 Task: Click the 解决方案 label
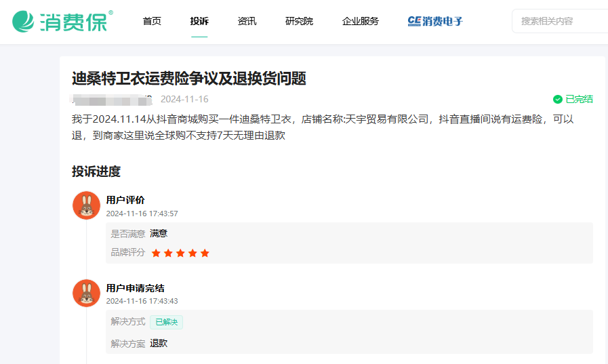pos(128,344)
